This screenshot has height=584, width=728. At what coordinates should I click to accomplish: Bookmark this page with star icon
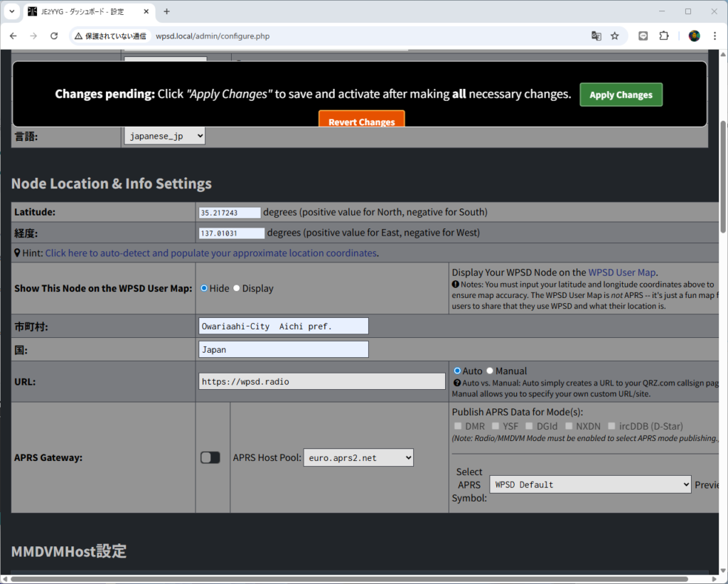[615, 36]
